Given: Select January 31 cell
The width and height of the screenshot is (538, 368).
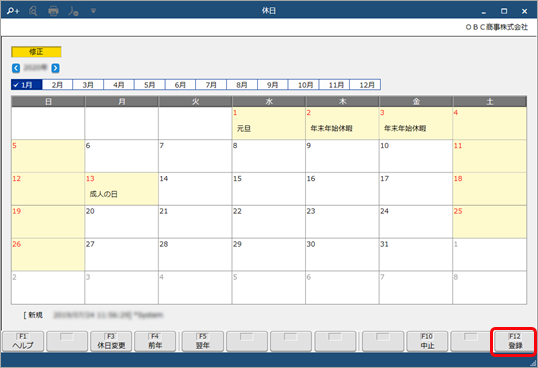Looking at the screenshot, I should pos(416,255).
